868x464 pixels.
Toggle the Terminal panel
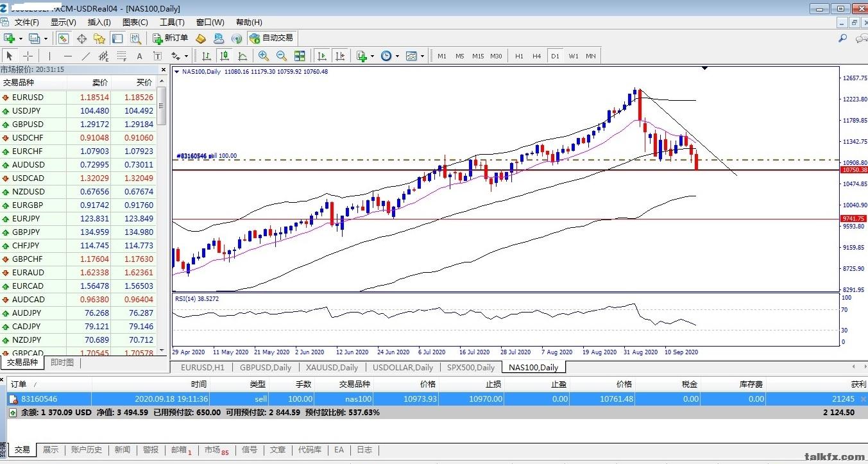click(118, 39)
